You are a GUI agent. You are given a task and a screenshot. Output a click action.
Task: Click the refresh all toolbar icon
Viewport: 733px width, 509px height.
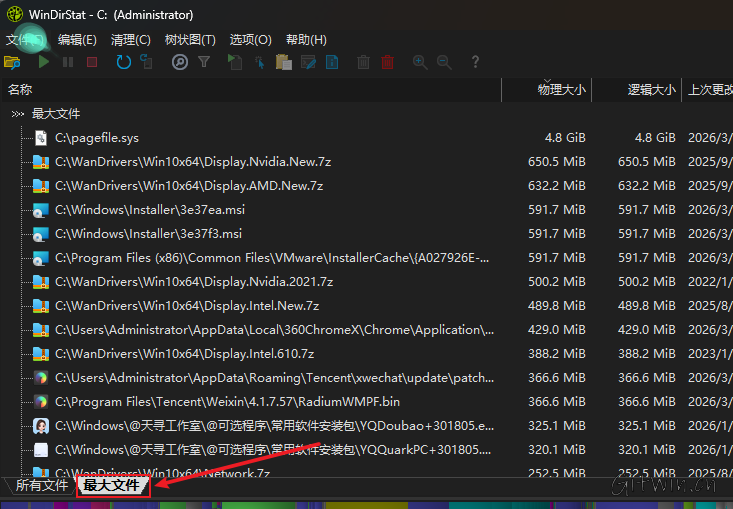(123, 62)
